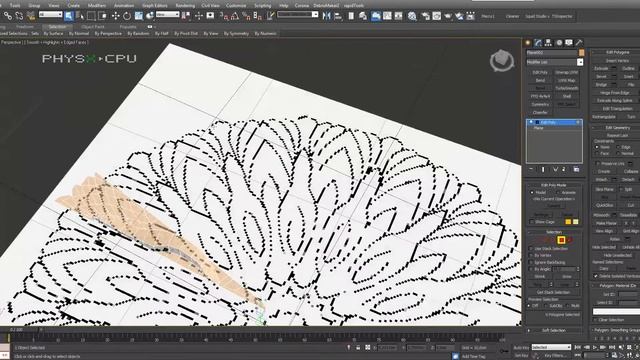Select the Polygon sub-object level icon
Screen dimensions: 640x360
tap(562, 240)
